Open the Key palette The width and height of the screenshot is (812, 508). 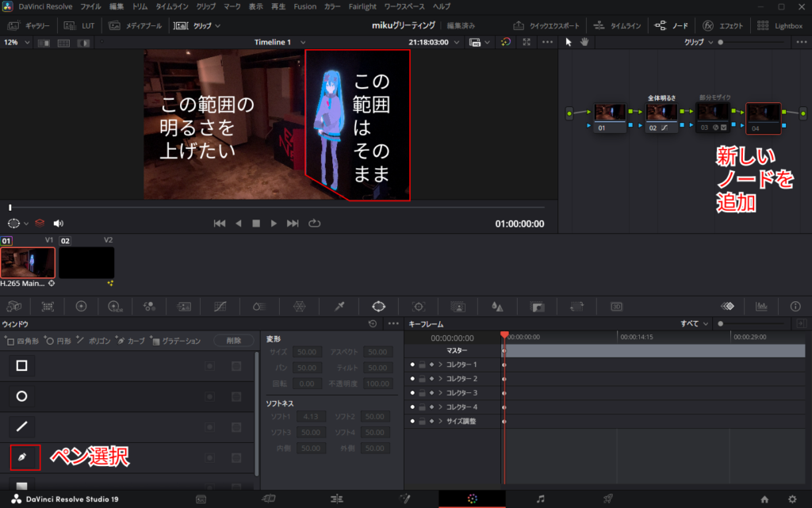(538, 307)
